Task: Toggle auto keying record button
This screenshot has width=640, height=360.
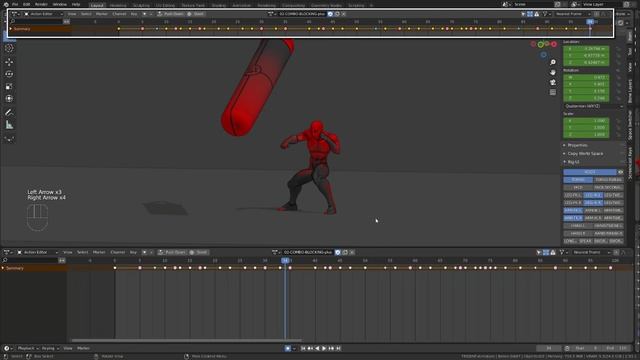Action: coord(288,349)
